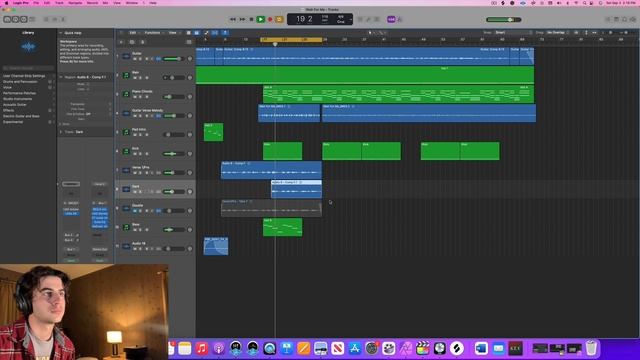Toggle Show Flex in tracks menu bar
640x360 pixels.
click(x=215, y=33)
